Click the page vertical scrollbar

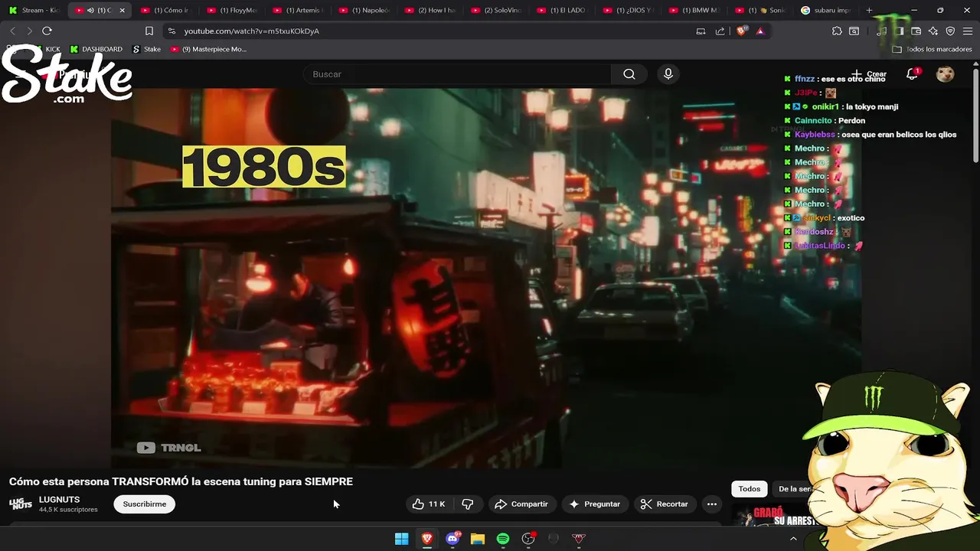coord(975,115)
